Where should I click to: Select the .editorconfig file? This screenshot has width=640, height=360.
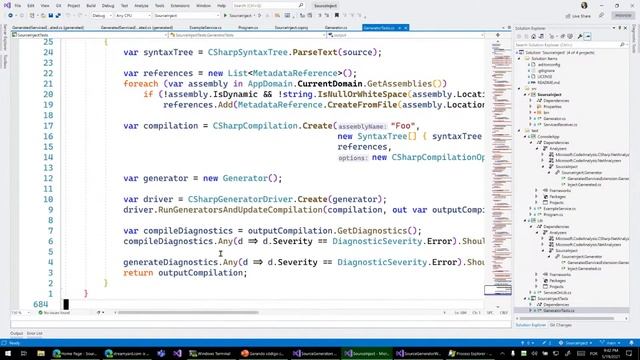click(x=549, y=64)
